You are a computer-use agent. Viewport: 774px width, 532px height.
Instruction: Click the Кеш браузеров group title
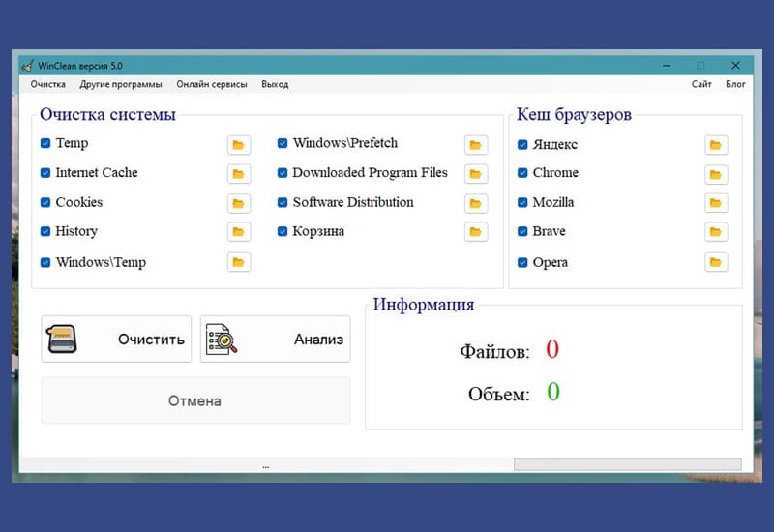pos(574,114)
